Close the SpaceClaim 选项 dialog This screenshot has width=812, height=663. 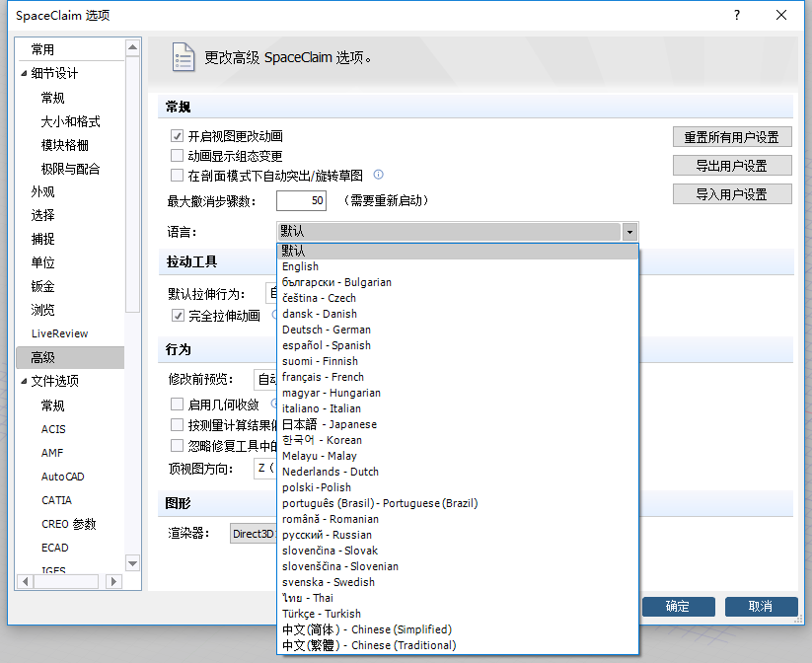pyautogui.click(x=781, y=15)
